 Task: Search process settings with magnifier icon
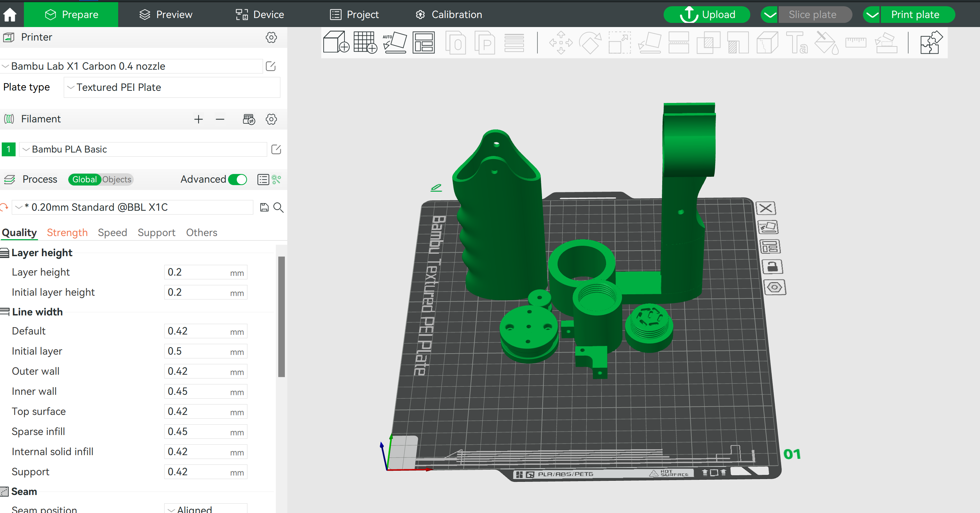279,207
